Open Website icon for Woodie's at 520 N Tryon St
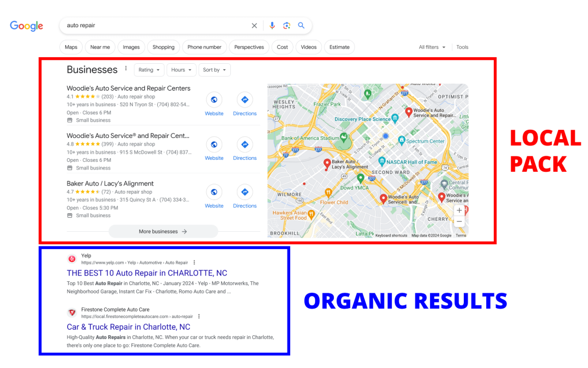Viewport: 588px width, 368px height. click(214, 100)
